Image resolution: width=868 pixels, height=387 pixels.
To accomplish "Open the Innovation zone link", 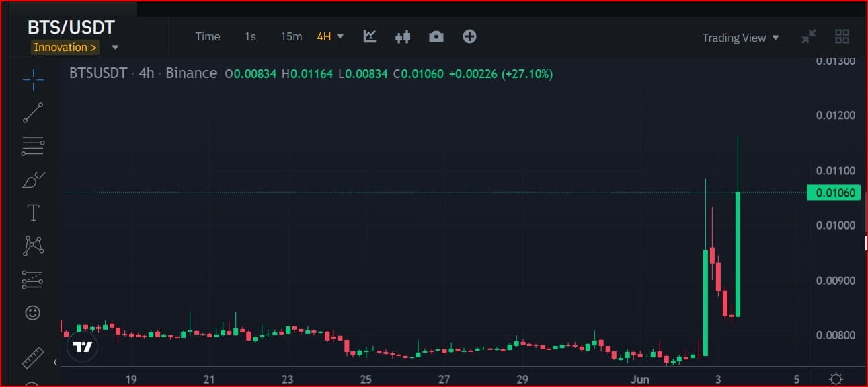I will (x=65, y=47).
